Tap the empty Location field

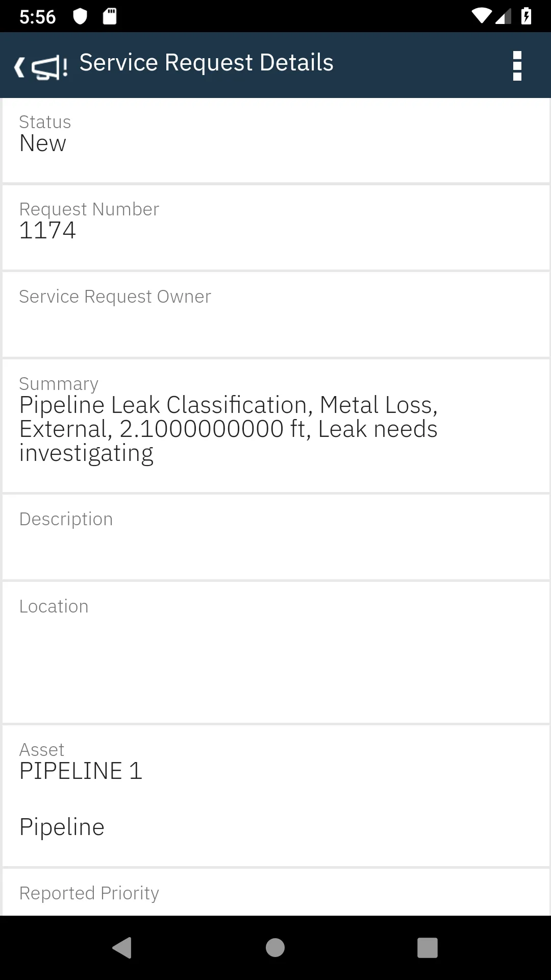coord(275,652)
